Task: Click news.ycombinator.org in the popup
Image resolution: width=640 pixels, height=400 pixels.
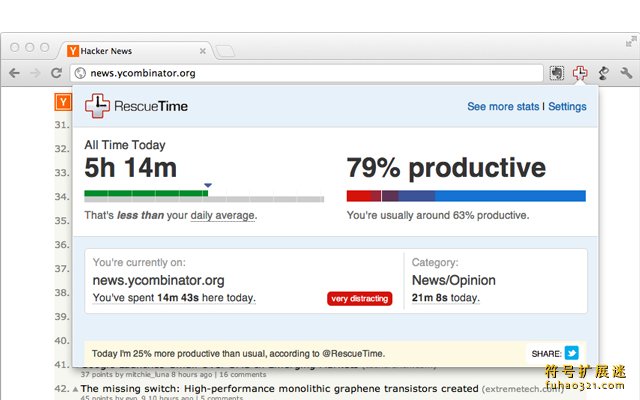Action: (x=158, y=280)
